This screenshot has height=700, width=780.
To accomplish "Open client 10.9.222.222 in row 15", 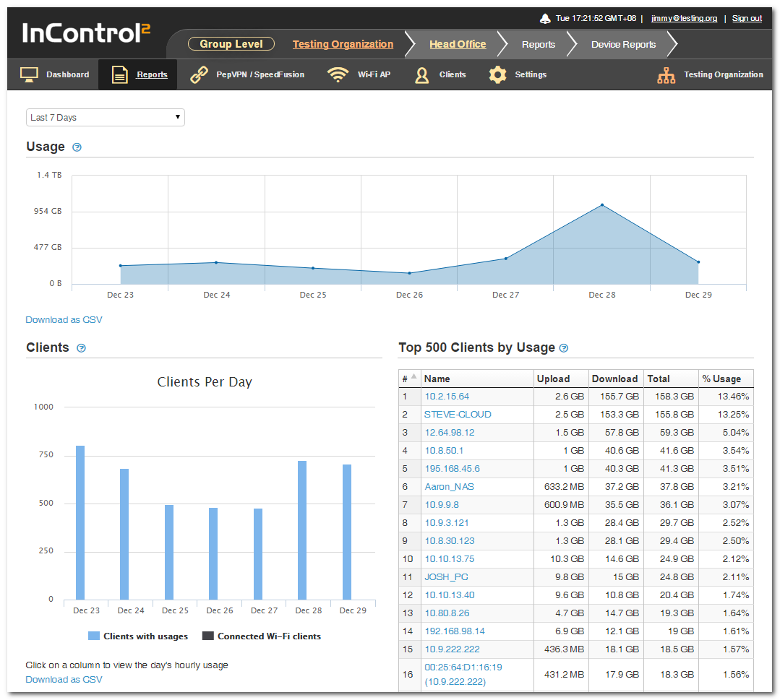I will pos(453,649).
